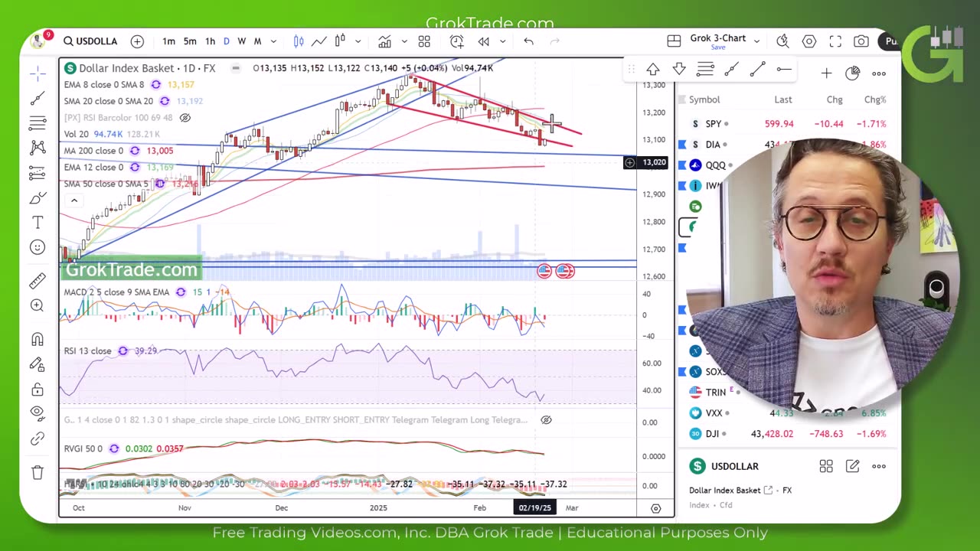Start bar replay mode
The height and width of the screenshot is (551, 980).
click(484, 41)
